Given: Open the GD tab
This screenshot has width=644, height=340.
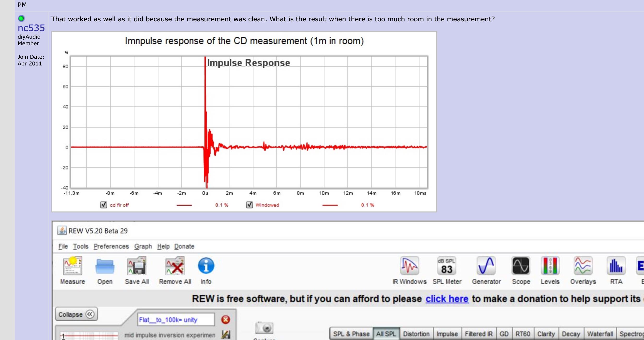Looking at the screenshot, I should pos(504,334).
